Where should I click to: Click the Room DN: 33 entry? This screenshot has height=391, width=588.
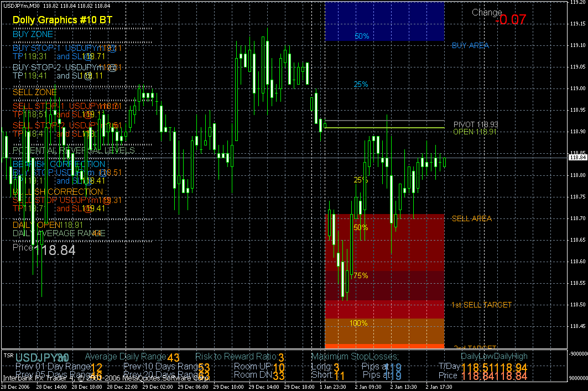coord(259,376)
